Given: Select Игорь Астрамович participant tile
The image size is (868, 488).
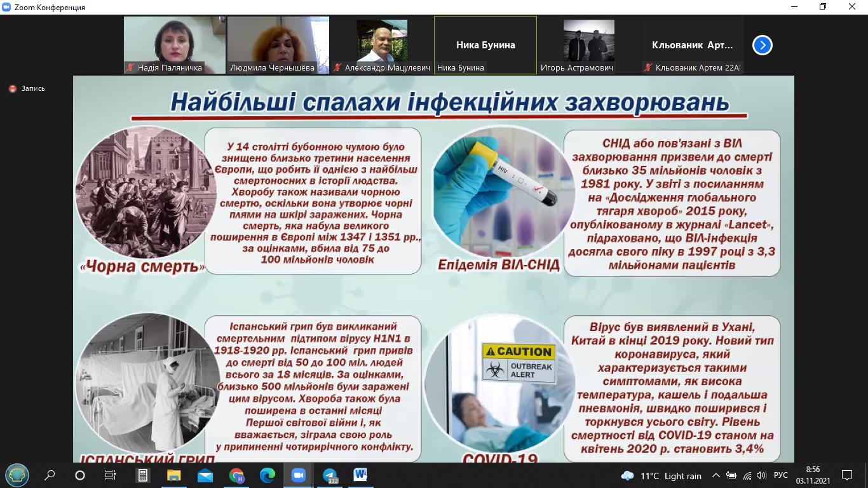Looking at the screenshot, I should pos(589,45).
